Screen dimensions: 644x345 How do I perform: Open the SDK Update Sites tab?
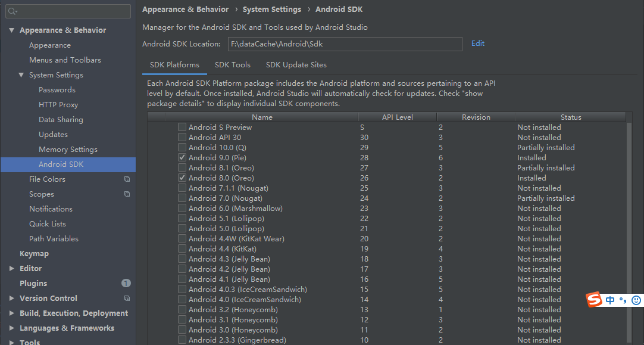coord(296,65)
